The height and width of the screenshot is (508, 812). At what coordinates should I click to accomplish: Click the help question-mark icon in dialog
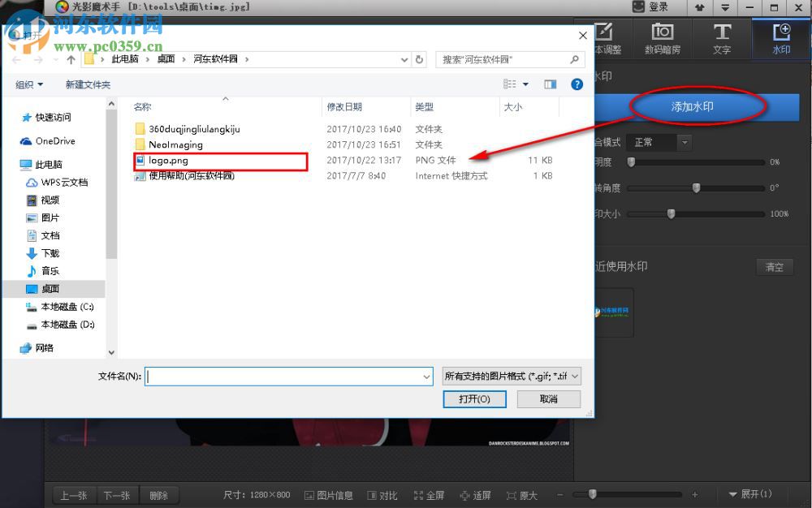pos(577,84)
